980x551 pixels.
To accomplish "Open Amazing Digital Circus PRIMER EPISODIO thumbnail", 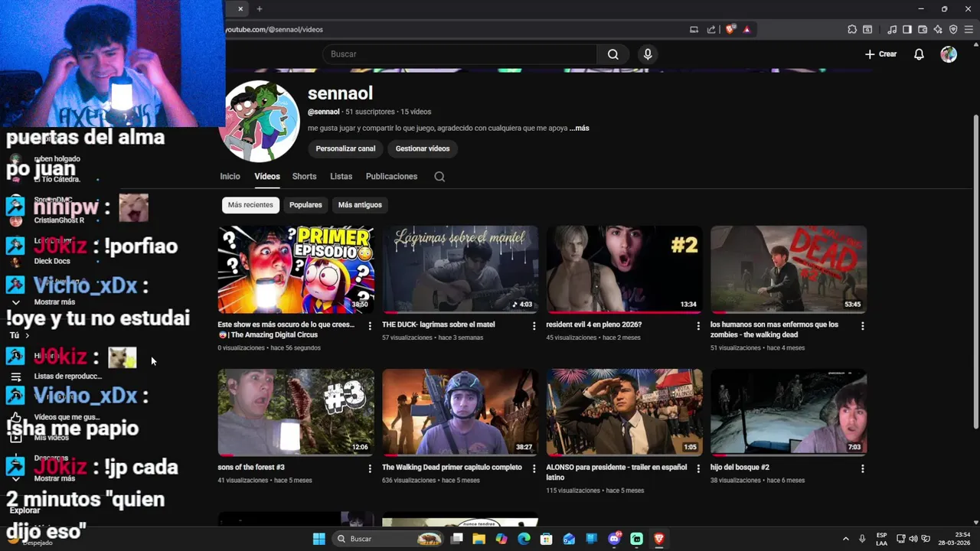I will 296,269.
